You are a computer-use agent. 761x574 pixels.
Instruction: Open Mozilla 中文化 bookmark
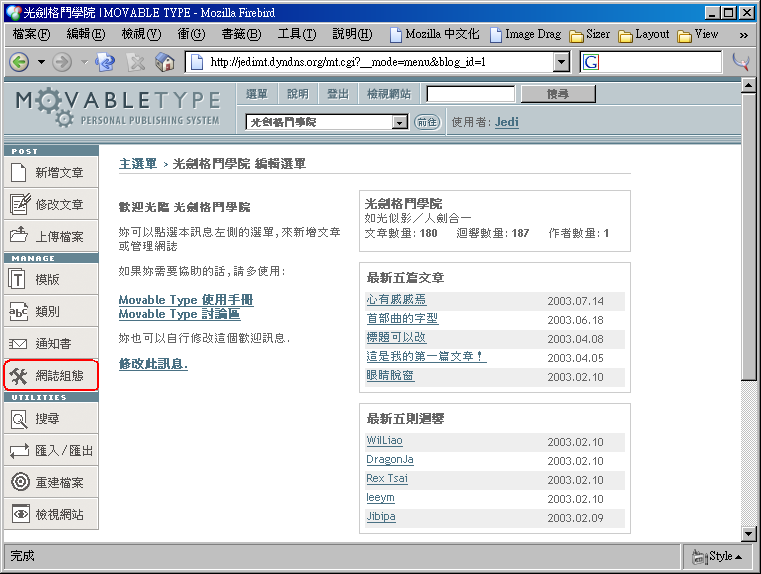pyautogui.click(x=435, y=34)
